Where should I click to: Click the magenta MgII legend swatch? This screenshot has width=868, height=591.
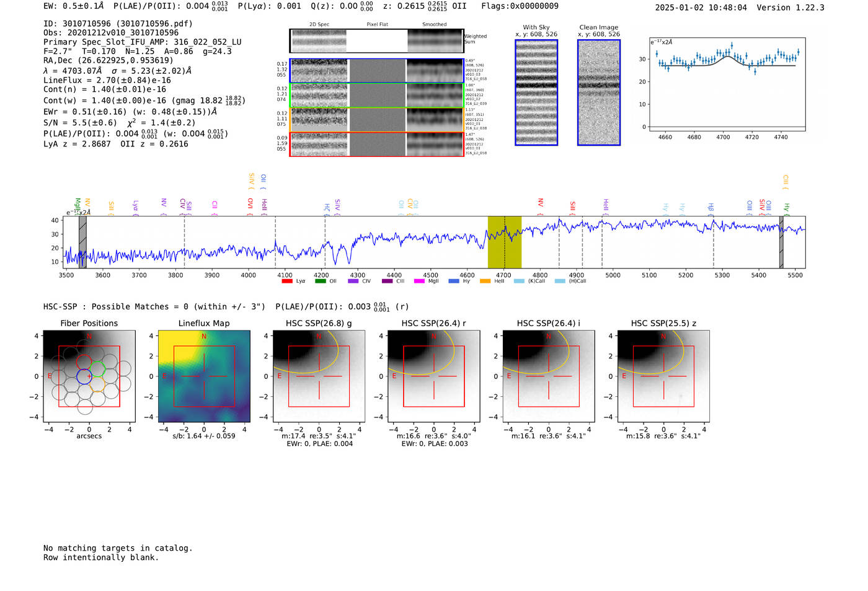point(420,281)
